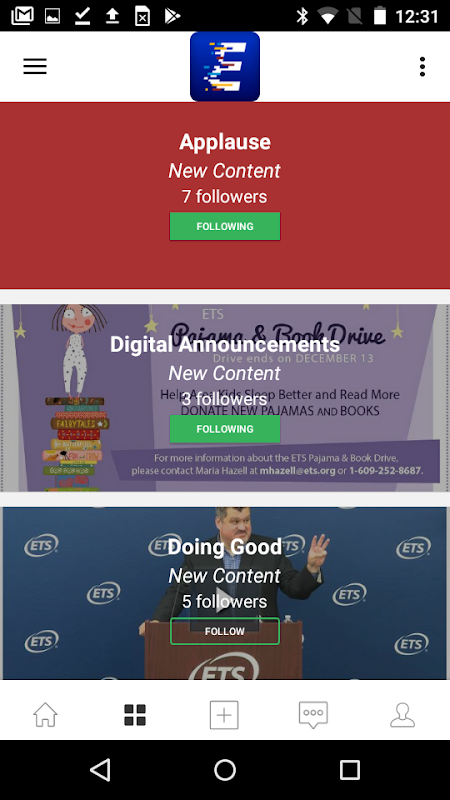Open the chat messages icon
450x800 pixels.
coord(313,714)
